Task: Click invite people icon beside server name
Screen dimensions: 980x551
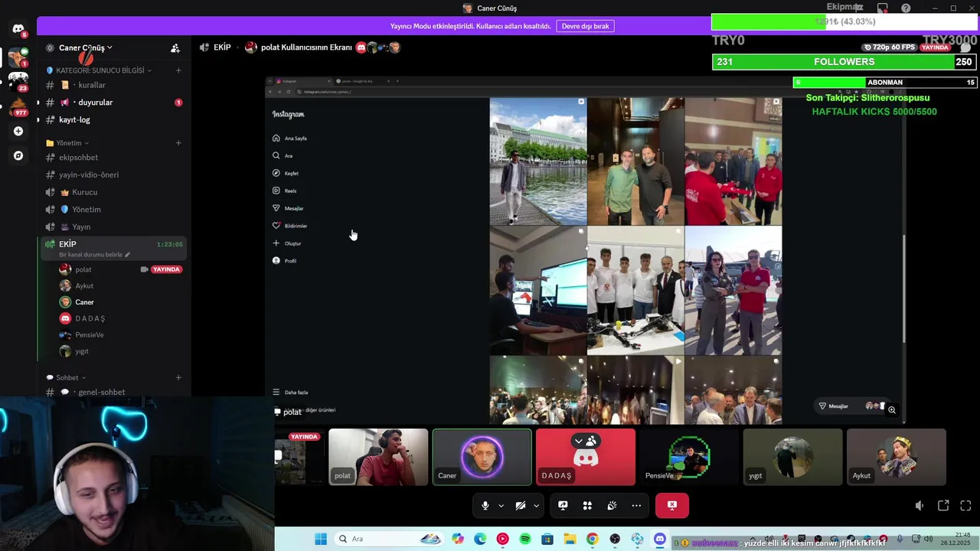Action: pos(175,47)
